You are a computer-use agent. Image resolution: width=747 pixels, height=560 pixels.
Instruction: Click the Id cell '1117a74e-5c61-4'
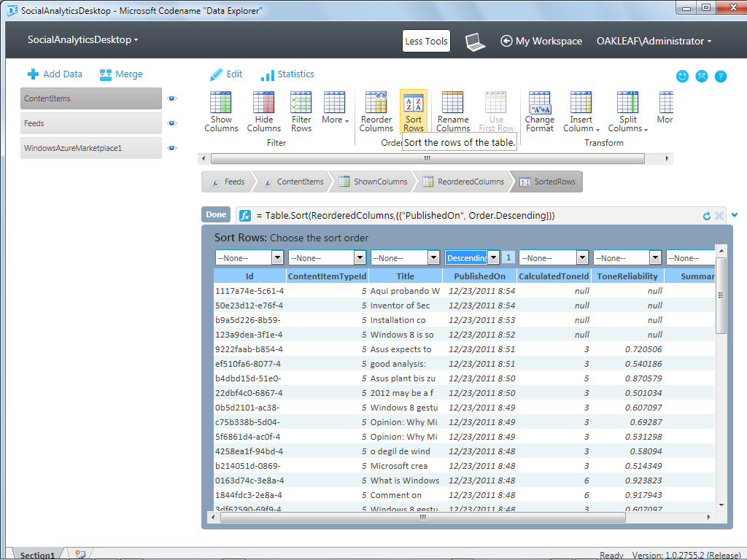249,291
